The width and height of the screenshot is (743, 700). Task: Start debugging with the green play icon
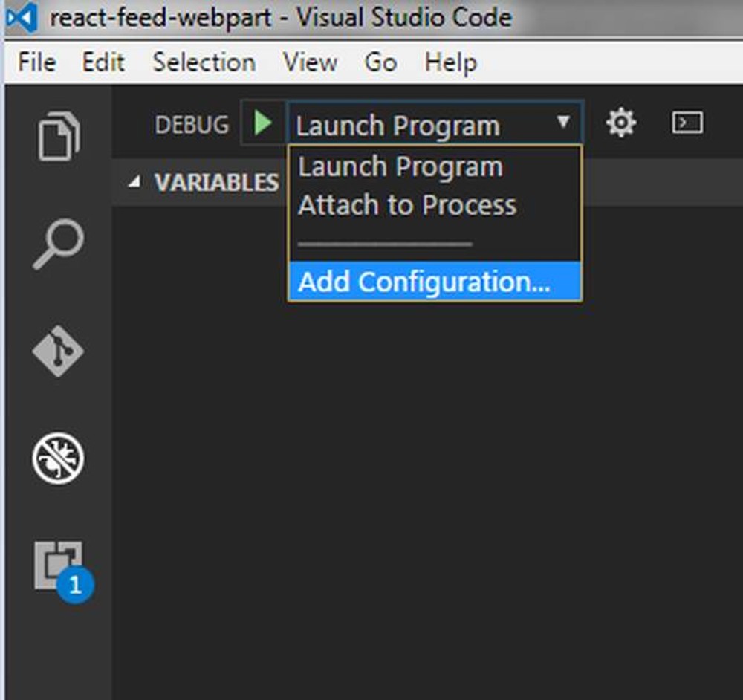[262, 124]
